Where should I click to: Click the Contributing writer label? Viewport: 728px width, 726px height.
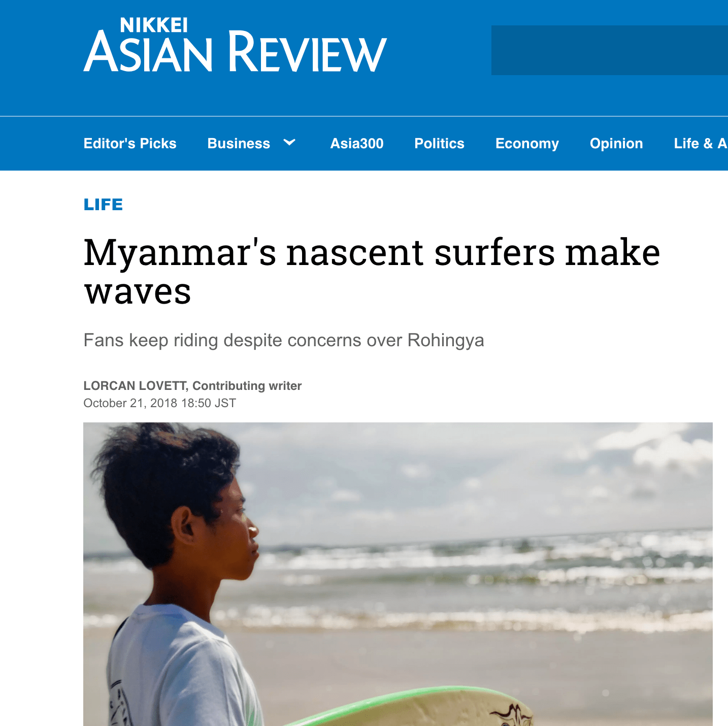tap(247, 386)
